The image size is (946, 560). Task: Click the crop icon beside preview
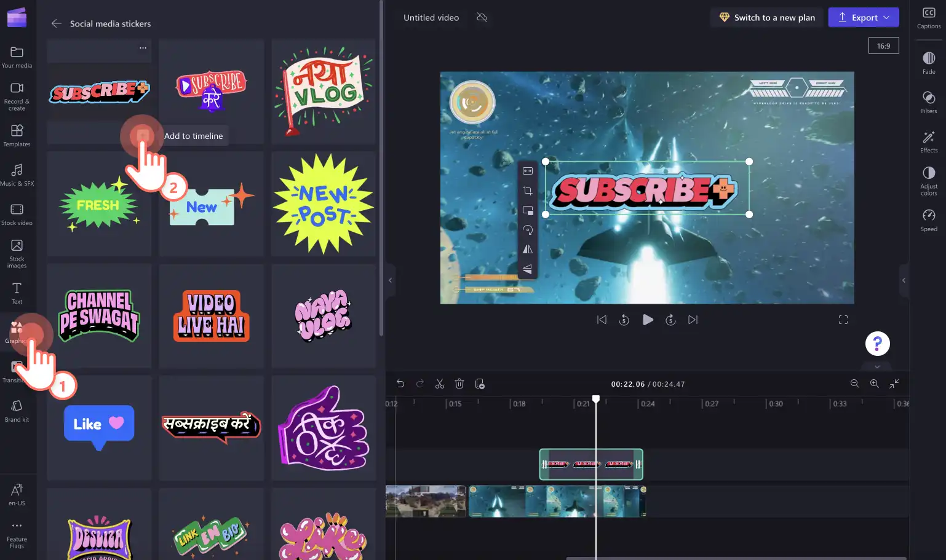(528, 191)
